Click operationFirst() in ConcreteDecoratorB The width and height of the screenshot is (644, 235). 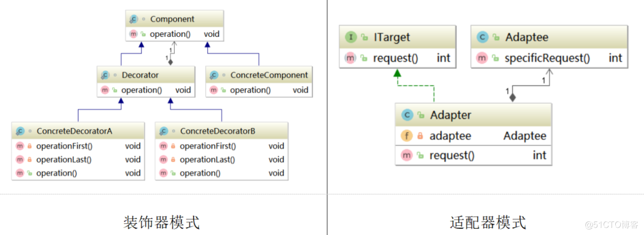208,145
